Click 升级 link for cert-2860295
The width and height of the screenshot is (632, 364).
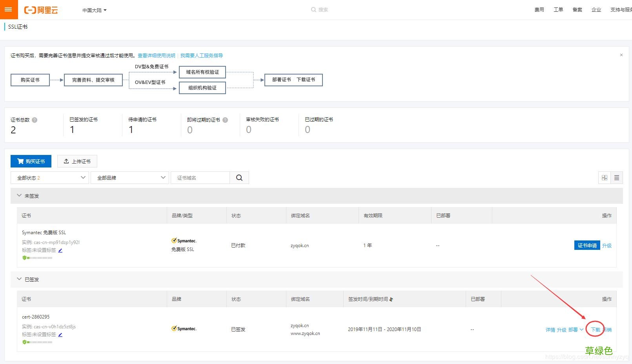(562, 330)
